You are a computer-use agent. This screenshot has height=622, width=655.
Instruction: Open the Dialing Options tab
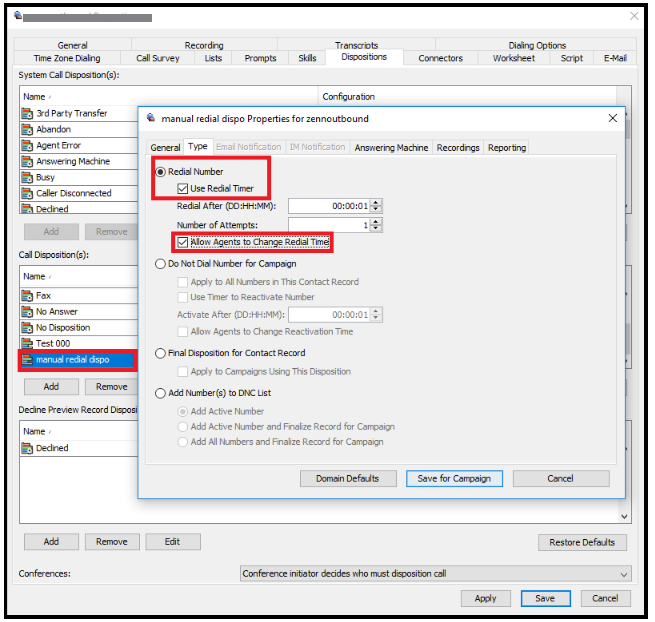click(537, 45)
